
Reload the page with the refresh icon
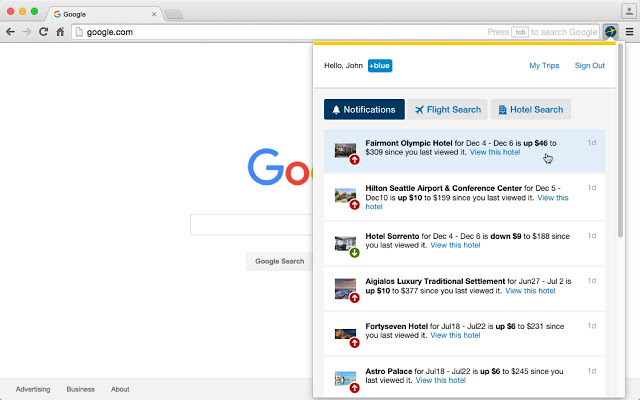pos(43,31)
